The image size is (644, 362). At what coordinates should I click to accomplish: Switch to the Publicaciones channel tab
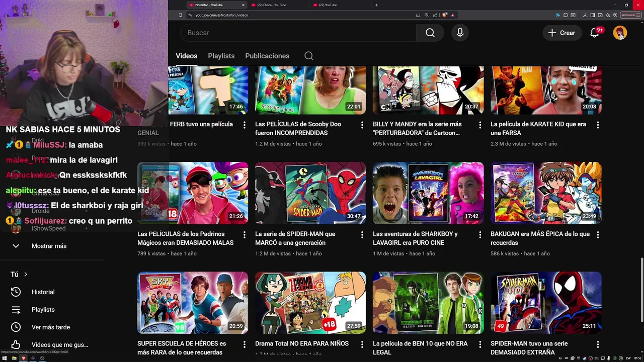(267, 56)
